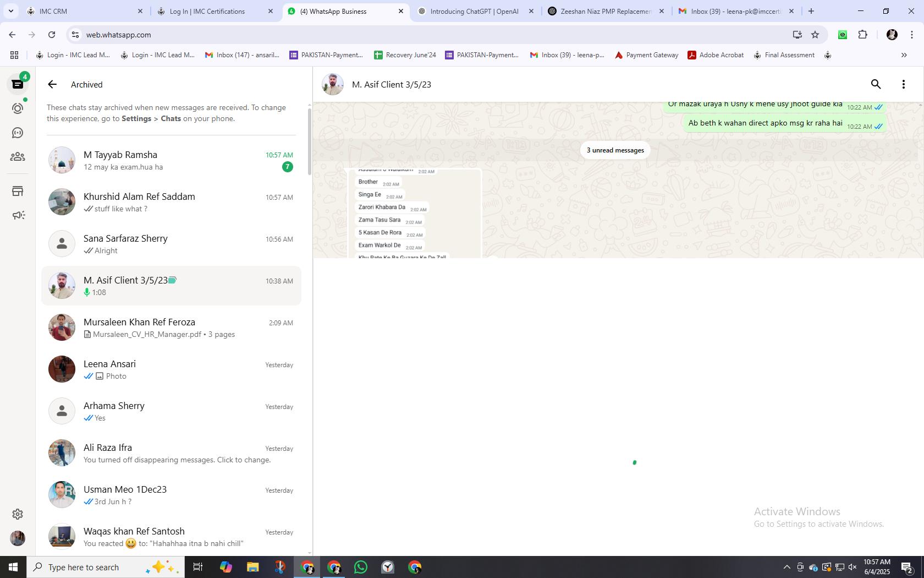Open Khurshid Alam Ref Saddam chat
Viewport: 924px width, 578px height.
click(x=171, y=202)
